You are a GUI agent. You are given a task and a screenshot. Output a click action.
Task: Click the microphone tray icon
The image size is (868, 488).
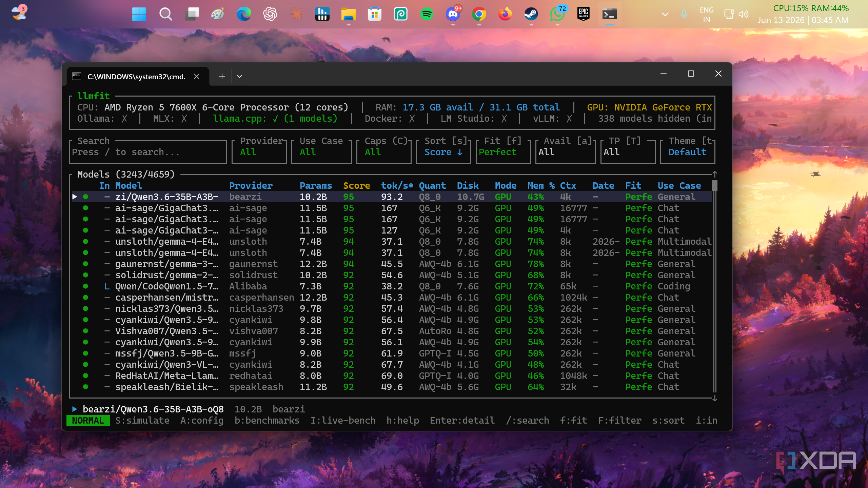point(684,14)
